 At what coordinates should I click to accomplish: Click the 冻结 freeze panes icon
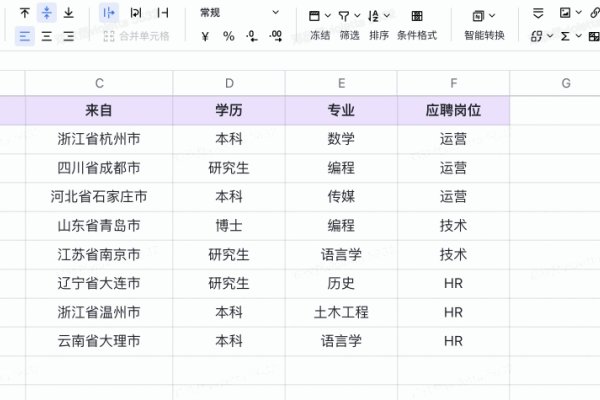pos(314,16)
